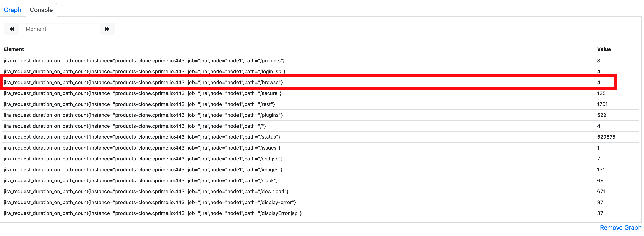Select the row with path="/osd.jsp"

pyautogui.click(x=320, y=159)
